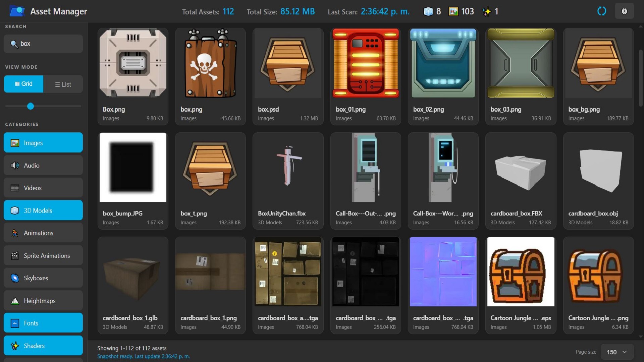The width and height of the screenshot is (644, 362).
Task: Select Grid view mode
Action: (23, 84)
